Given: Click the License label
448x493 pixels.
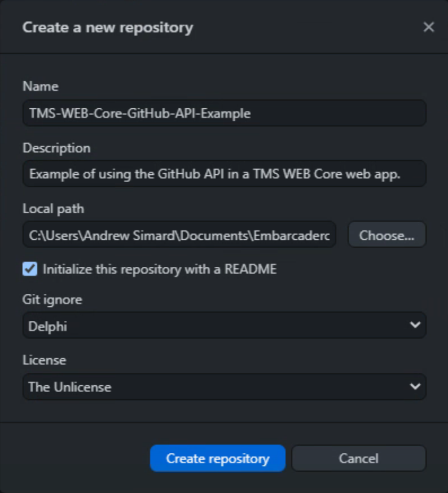Looking at the screenshot, I should [45, 360].
